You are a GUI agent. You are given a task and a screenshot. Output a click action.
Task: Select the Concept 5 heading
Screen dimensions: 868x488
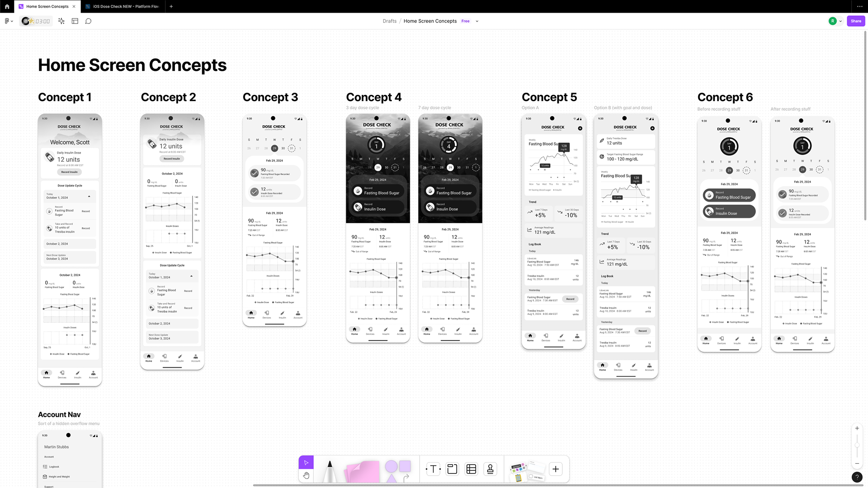pyautogui.click(x=549, y=97)
